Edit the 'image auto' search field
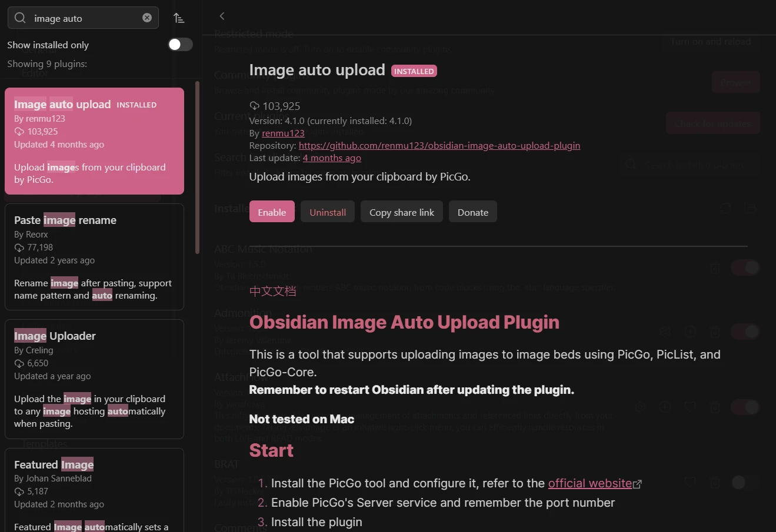Viewport: 776px width, 532px height. point(84,18)
